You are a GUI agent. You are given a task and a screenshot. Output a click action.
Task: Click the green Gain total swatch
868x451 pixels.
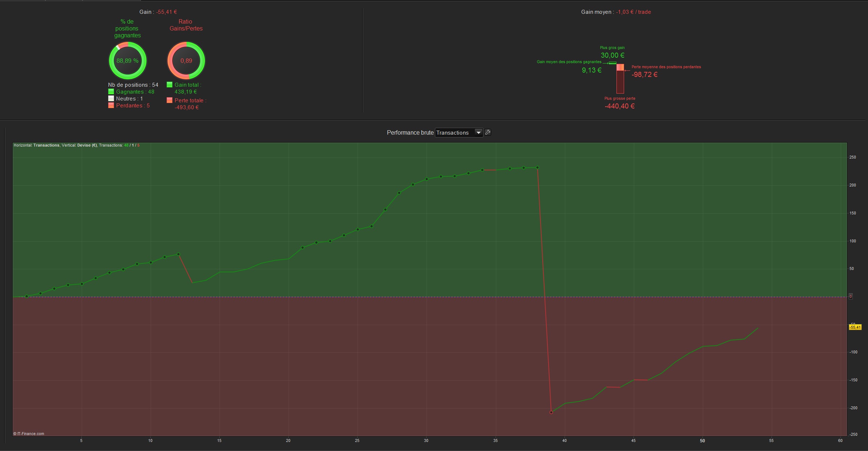pyautogui.click(x=170, y=85)
